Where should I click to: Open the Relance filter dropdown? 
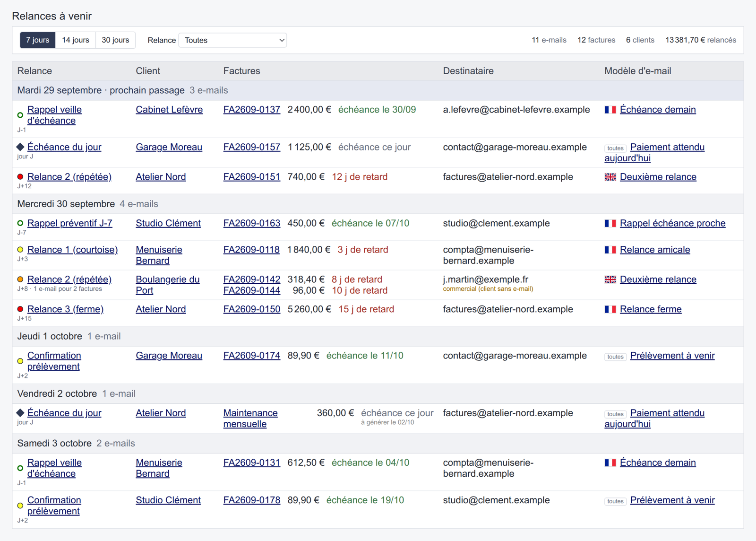[x=232, y=40]
